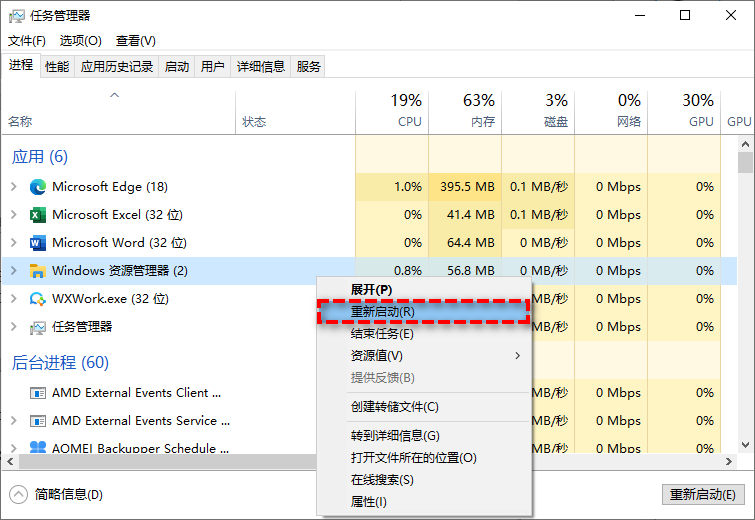Switch to the 详细信息 tab
The image size is (755, 520).
(260, 66)
